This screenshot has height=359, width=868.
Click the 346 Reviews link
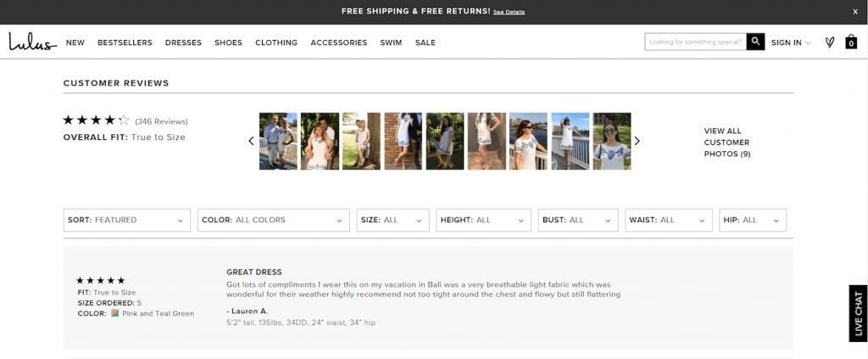[161, 121]
